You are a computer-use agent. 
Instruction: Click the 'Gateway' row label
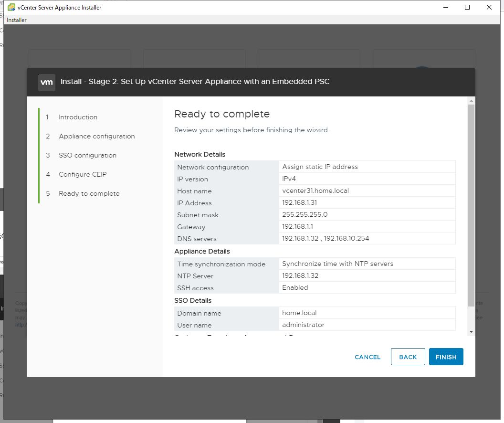pos(191,227)
